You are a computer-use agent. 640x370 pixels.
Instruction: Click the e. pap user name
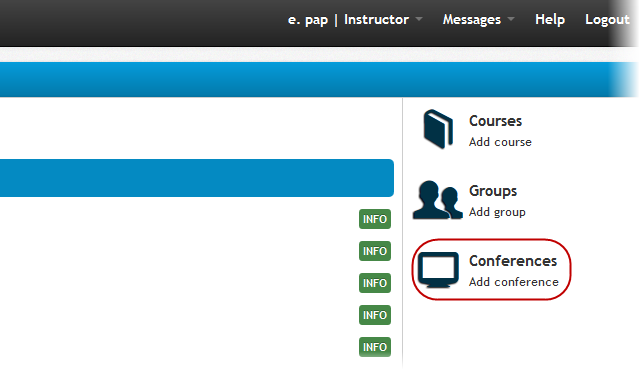click(x=308, y=20)
